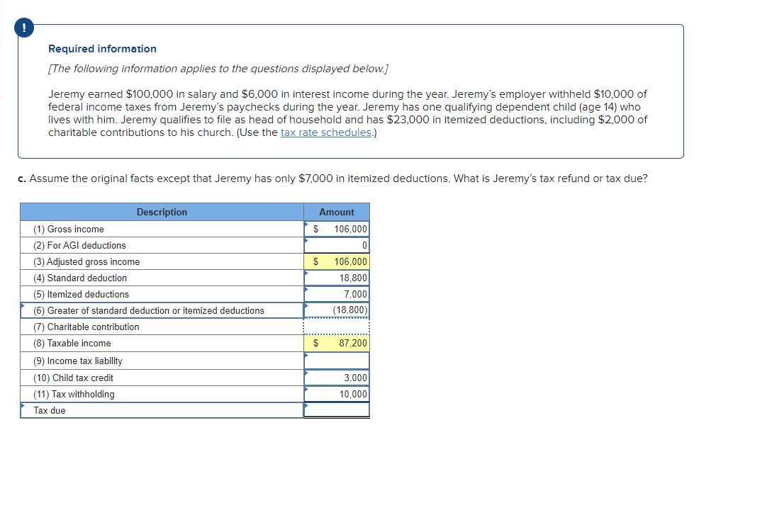Click the Jeremy salary description paragraph
The image size is (772, 532).
347,113
